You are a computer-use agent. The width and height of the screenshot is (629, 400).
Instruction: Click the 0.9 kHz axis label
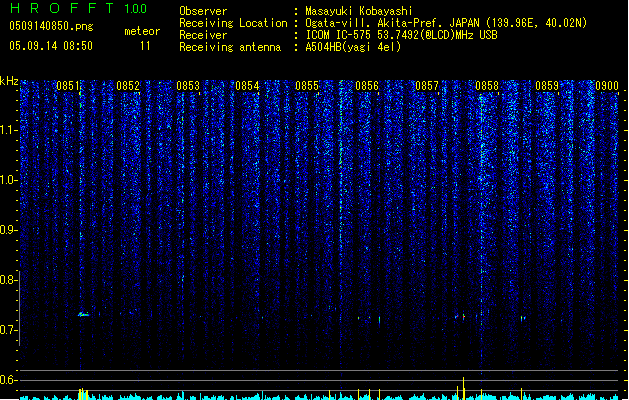pyautogui.click(x=8, y=230)
